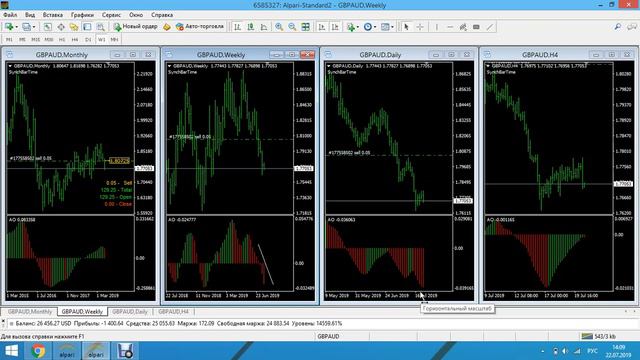This screenshot has height=360, width=640.
Task: Click the triangle beside GBPAUD,Daily chart header
Action: [x=329, y=66]
